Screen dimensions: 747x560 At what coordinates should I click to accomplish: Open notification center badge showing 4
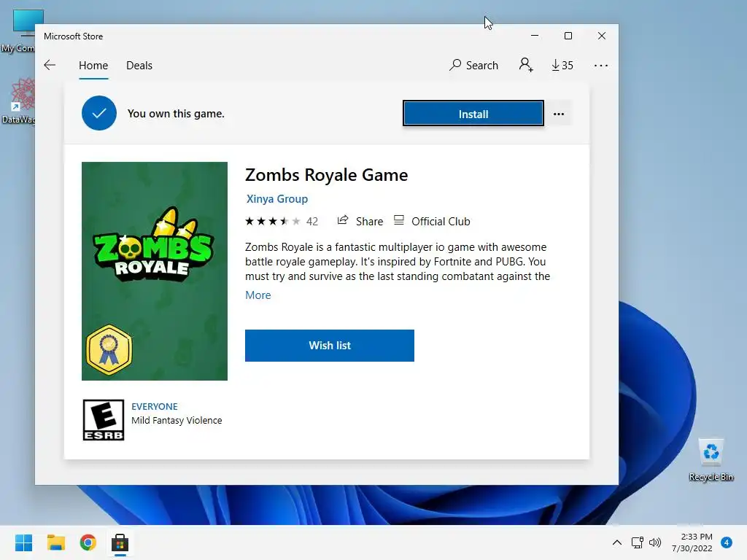point(727,542)
